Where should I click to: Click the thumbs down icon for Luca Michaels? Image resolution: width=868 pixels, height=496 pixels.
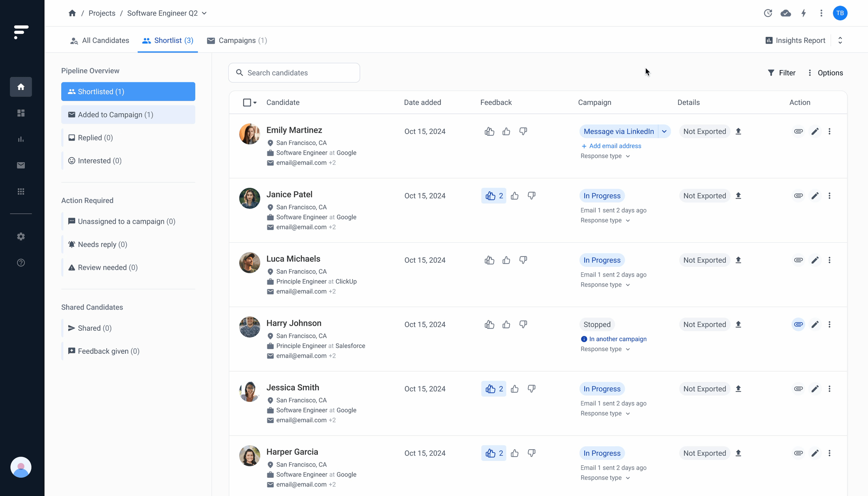pyautogui.click(x=523, y=260)
